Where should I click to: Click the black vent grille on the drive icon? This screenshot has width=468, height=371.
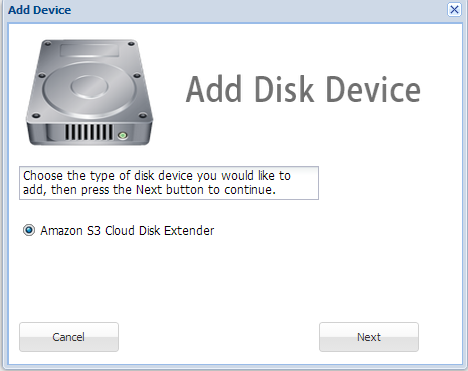click(x=89, y=132)
